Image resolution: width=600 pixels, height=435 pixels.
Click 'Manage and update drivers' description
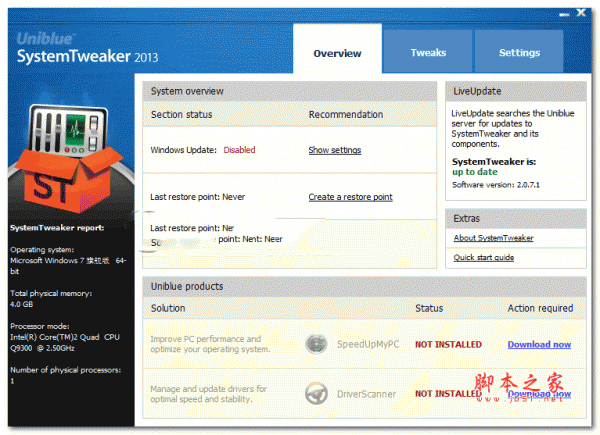point(209,394)
